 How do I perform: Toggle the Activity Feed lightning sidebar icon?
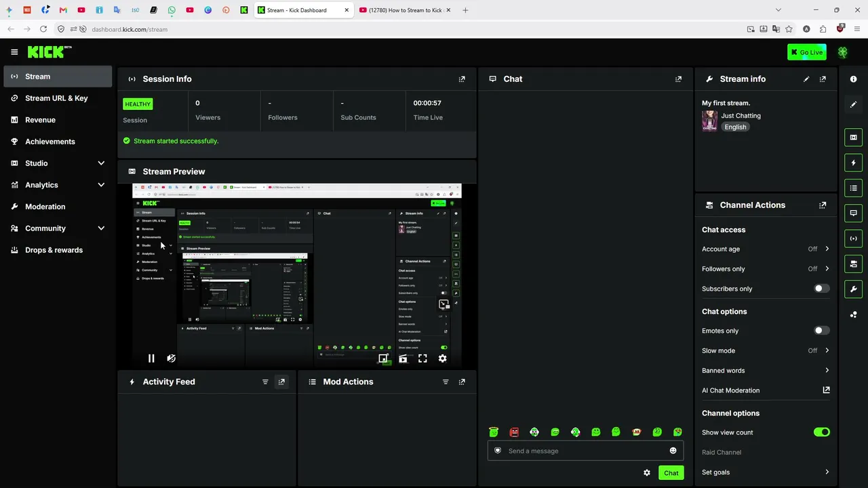854,163
